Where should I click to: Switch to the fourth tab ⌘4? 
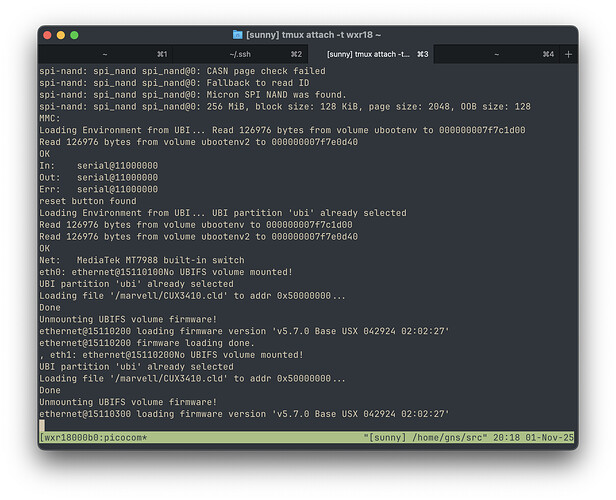point(498,54)
